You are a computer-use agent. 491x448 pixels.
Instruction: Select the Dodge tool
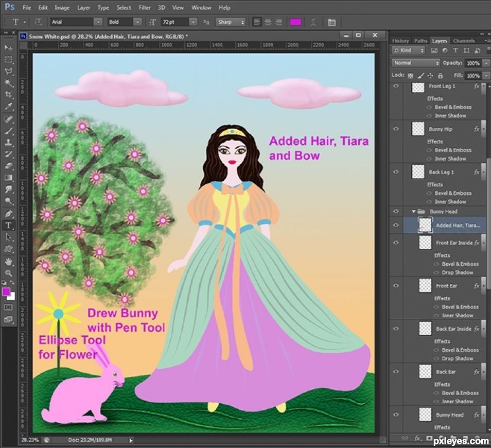[x=8, y=201]
